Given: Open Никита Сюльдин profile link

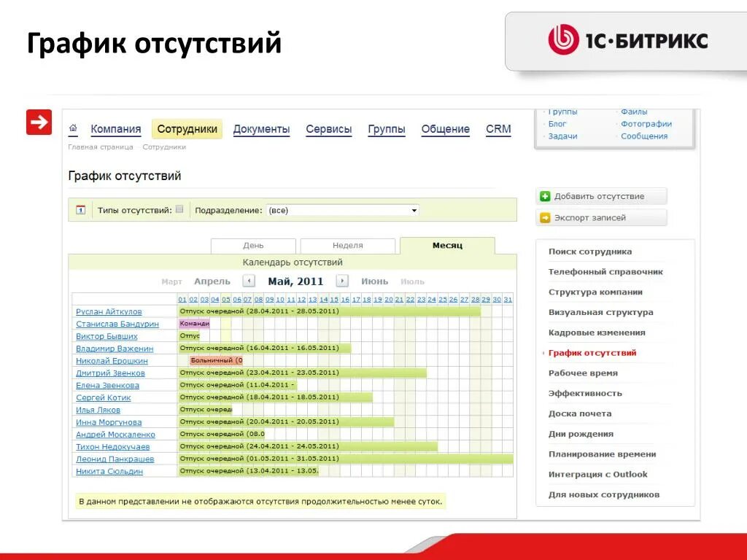Looking at the screenshot, I should point(109,472).
